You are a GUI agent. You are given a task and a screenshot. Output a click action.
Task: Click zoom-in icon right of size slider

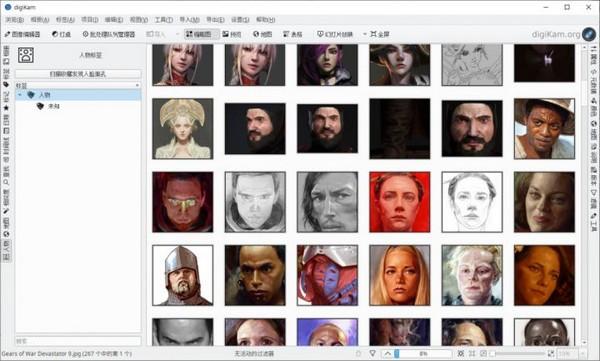click(551, 353)
